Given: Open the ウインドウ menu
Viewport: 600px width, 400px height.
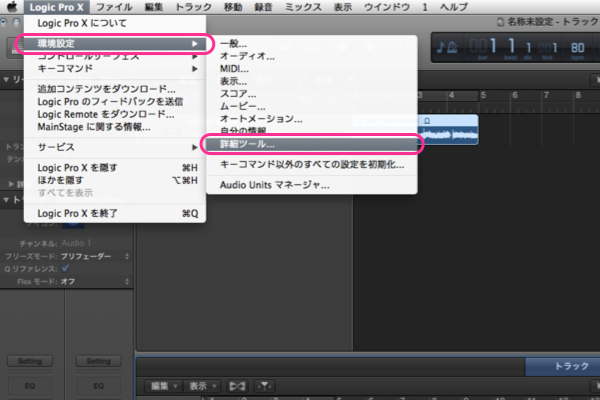Looking at the screenshot, I should (387, 7).
